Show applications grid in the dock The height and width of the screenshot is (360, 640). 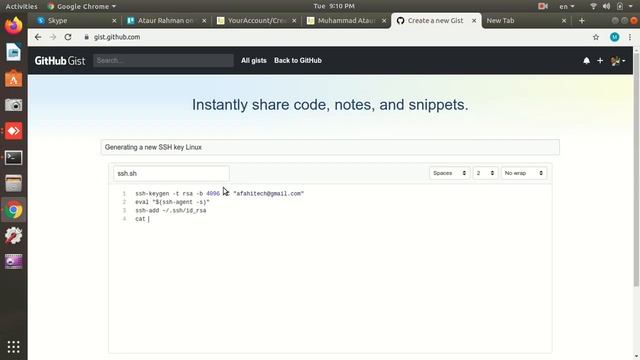[x=13, y=347]
